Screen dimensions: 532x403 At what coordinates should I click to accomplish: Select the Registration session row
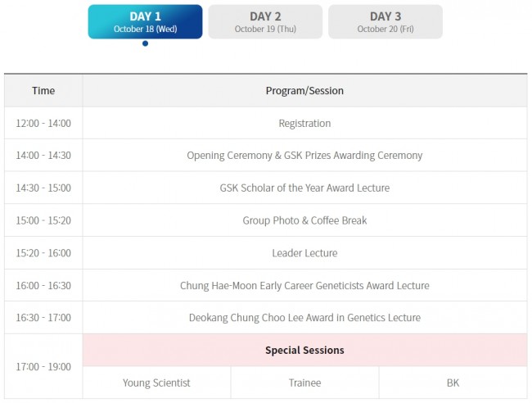(304, 123)
